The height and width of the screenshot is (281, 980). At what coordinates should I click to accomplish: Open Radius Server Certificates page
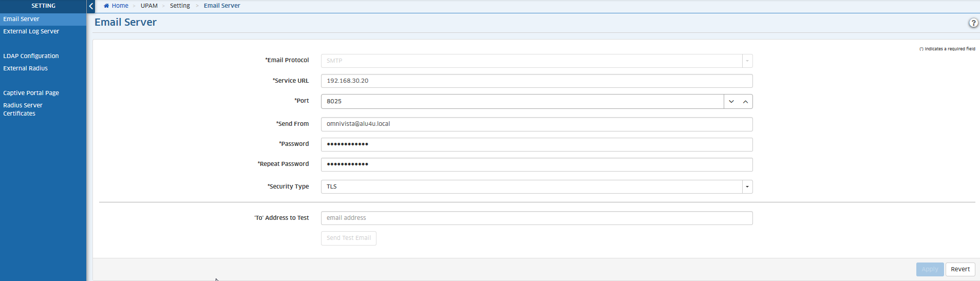click(x=23, y=109)
